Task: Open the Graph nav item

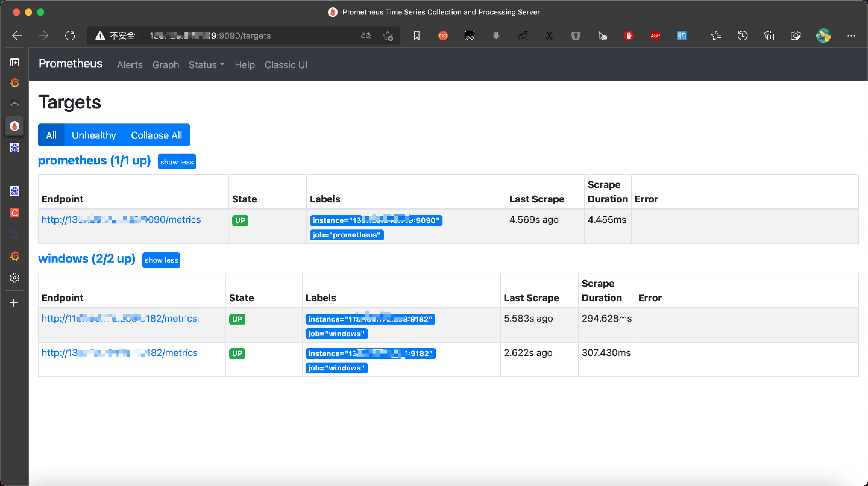Action: point(166,65)
